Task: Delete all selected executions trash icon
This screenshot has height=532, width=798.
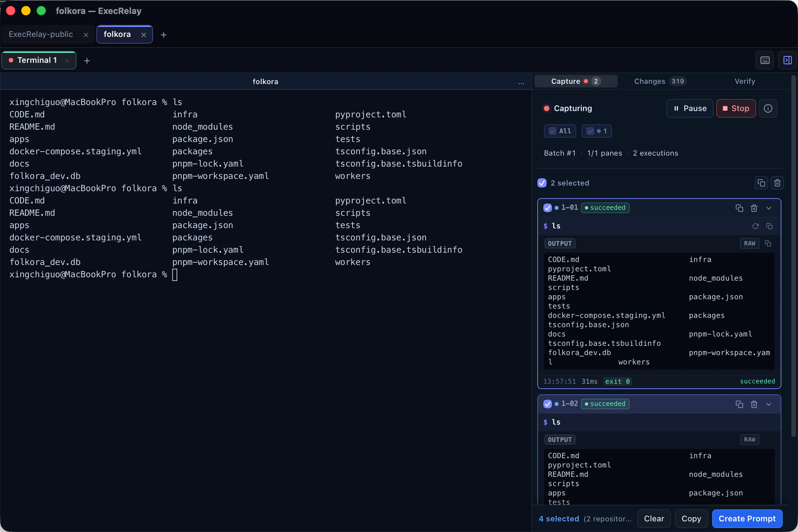Action: (x=777, y=183)
